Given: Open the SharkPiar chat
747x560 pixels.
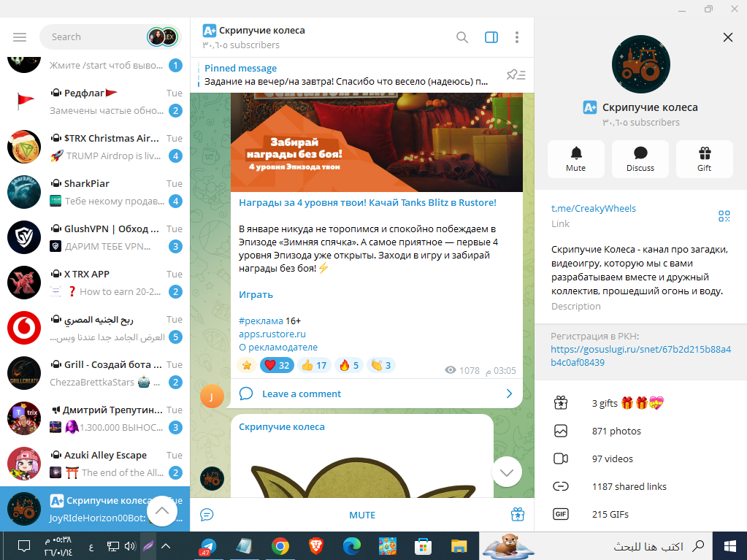Looking at the screenshot, I should 95,192.
